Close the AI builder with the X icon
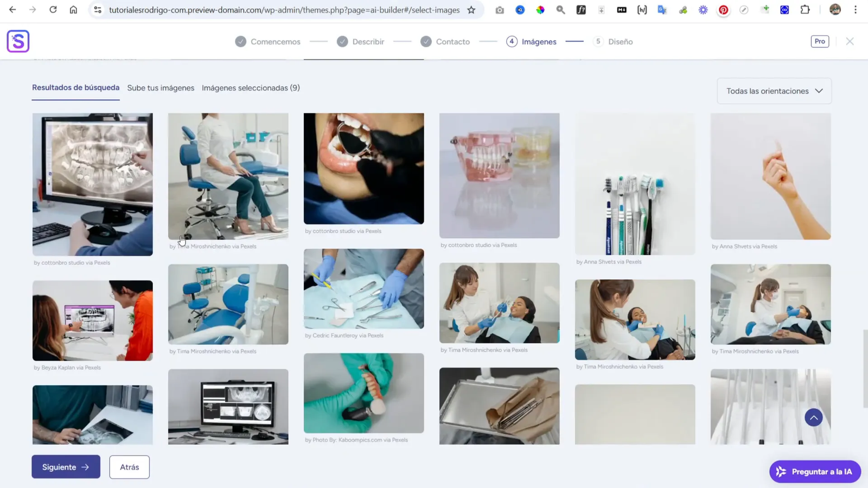Screen dimensions: 868x488 click(x=850, y=41)
